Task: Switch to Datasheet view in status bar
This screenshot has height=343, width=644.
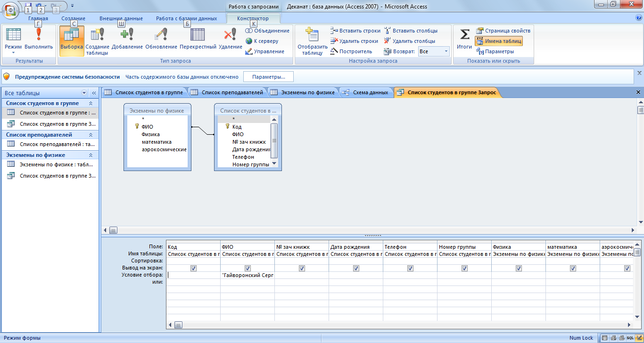Action: pos(605,338)
